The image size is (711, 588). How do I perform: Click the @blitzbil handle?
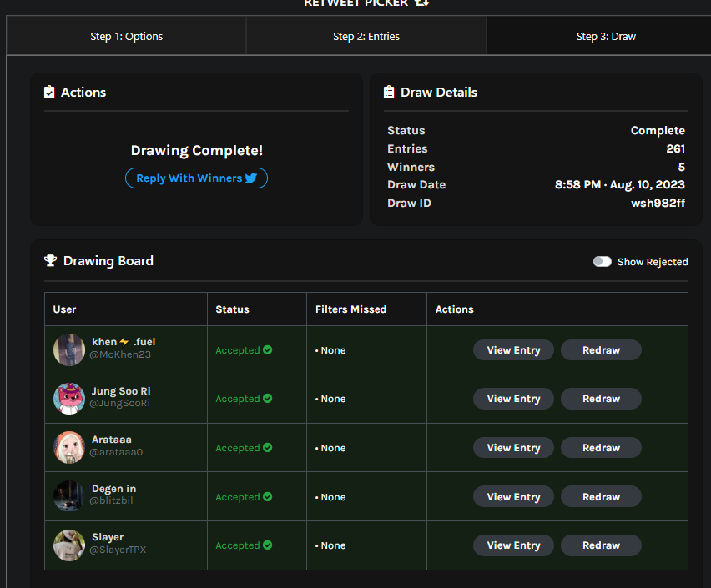point(111,500)
